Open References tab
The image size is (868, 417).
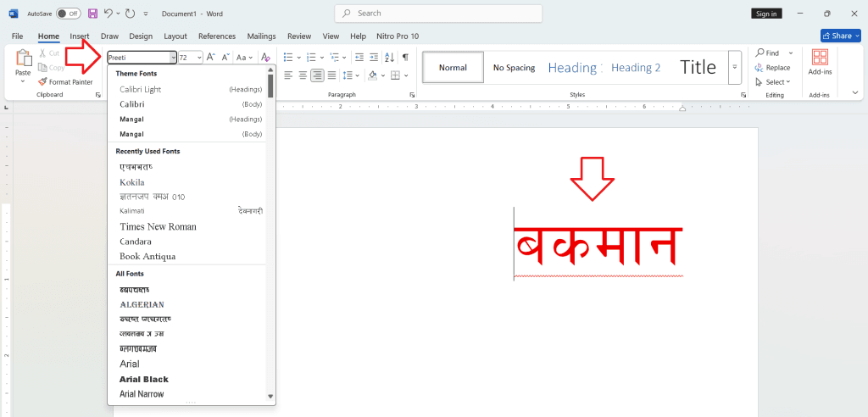217,36
